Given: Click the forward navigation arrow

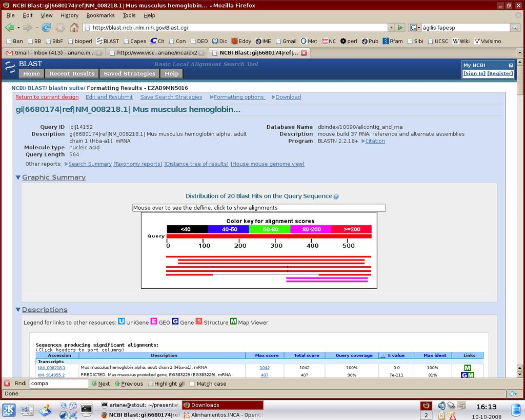Looking at the screenshot, I should tap(28, 28).
